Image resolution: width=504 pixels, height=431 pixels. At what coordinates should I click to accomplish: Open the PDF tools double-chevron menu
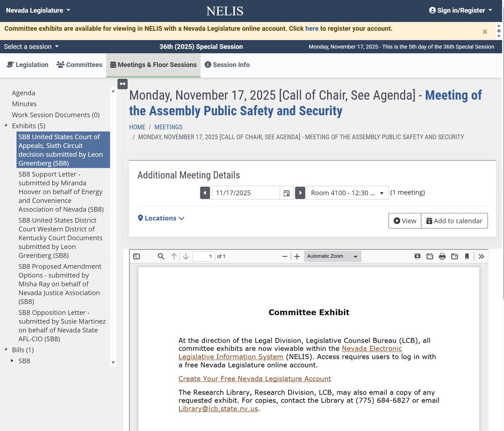481,256
